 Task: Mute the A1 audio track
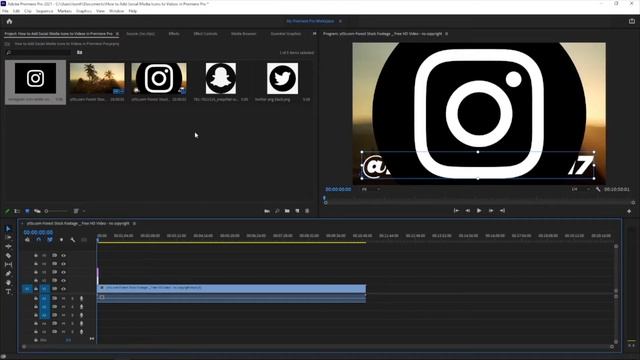pyautogui.click(x=63, y=299)
